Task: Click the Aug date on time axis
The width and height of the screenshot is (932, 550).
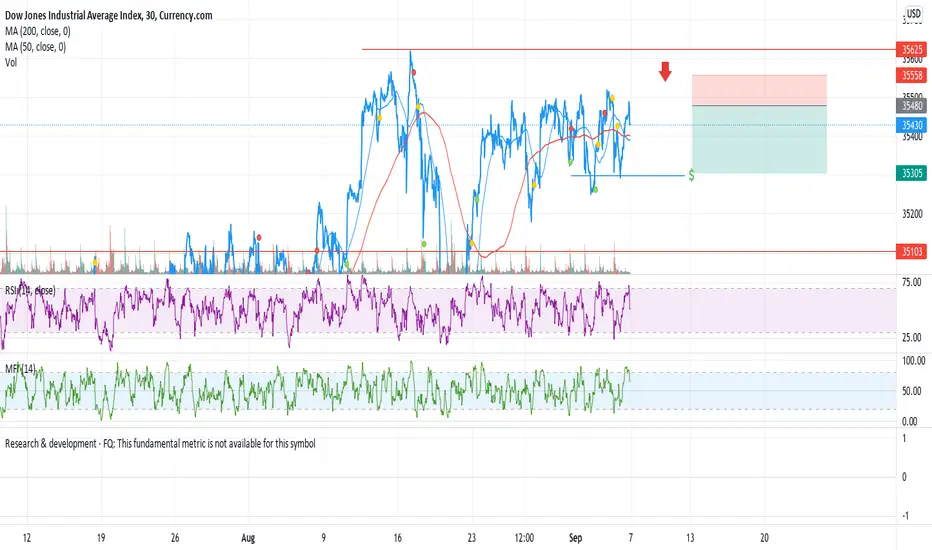Action: coord(248,538)
